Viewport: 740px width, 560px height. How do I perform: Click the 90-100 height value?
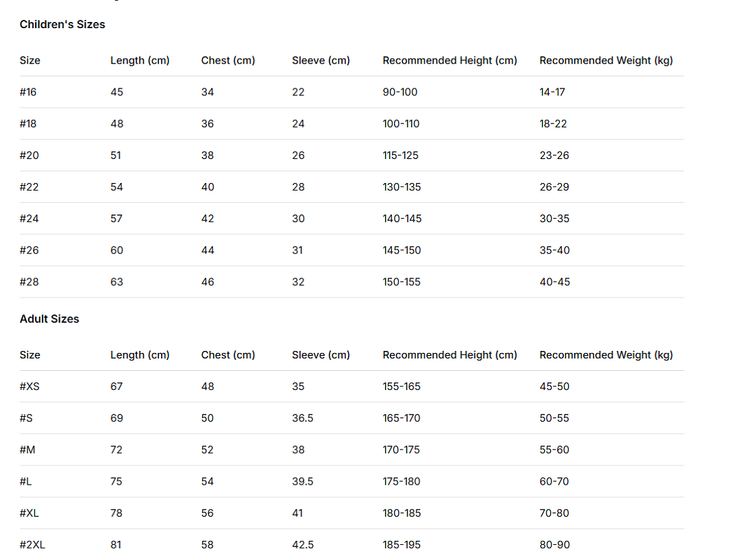(x=400, y=92)
